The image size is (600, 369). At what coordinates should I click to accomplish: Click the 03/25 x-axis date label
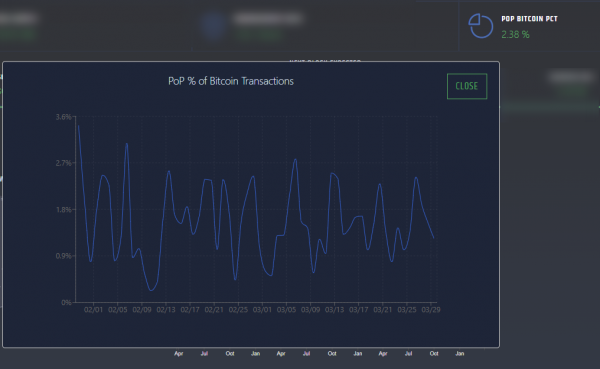coord(407,310)
